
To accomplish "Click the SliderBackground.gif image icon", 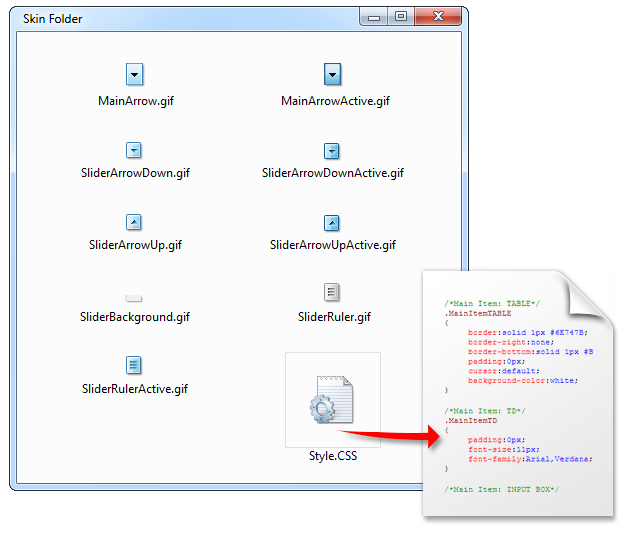I will point(133,298).
